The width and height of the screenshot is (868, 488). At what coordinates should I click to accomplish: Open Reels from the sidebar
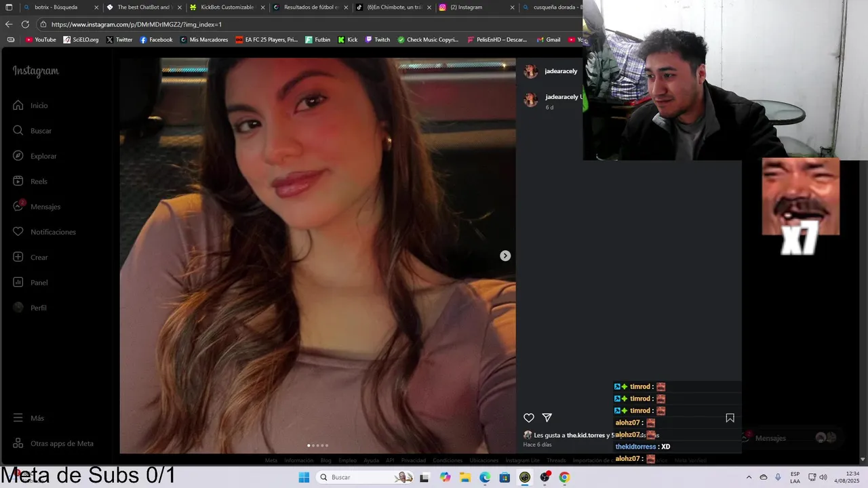[x=30, y=181]
